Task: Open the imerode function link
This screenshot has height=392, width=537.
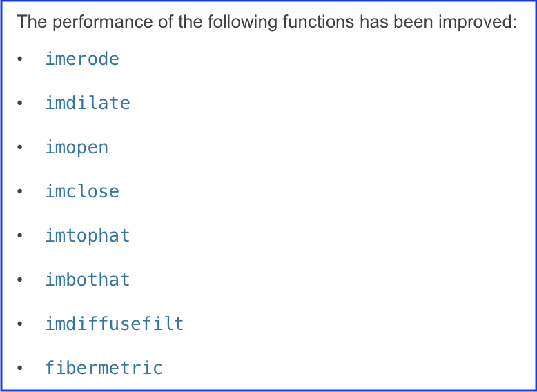Action: 82,59
